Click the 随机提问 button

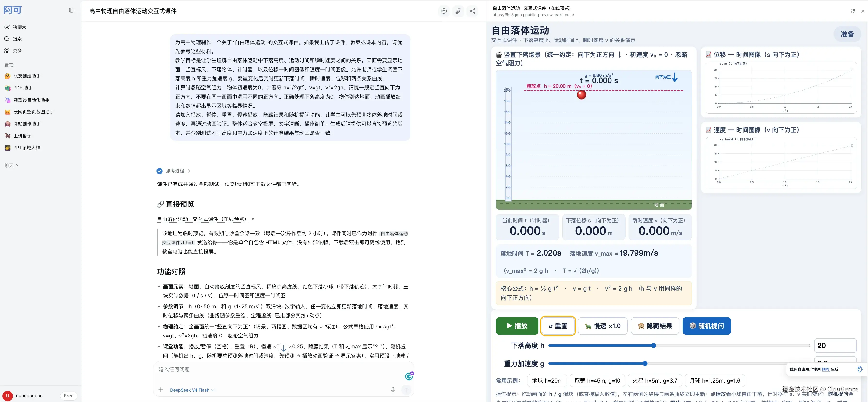tap(707, 326)
